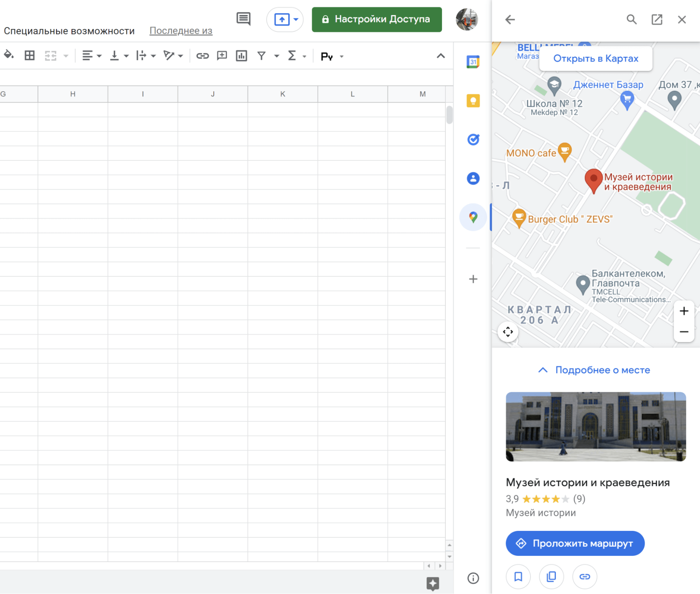Click the Explore star button
700x594 pixels.
tap(433, 584)
